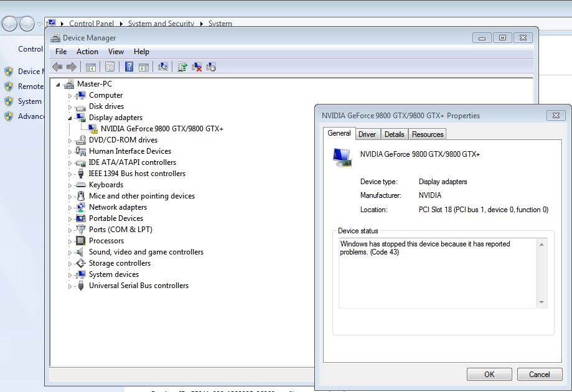Viewport: 572px width, 392px height.
Task: Switch to the Details tab
Action: coord(395,134)
